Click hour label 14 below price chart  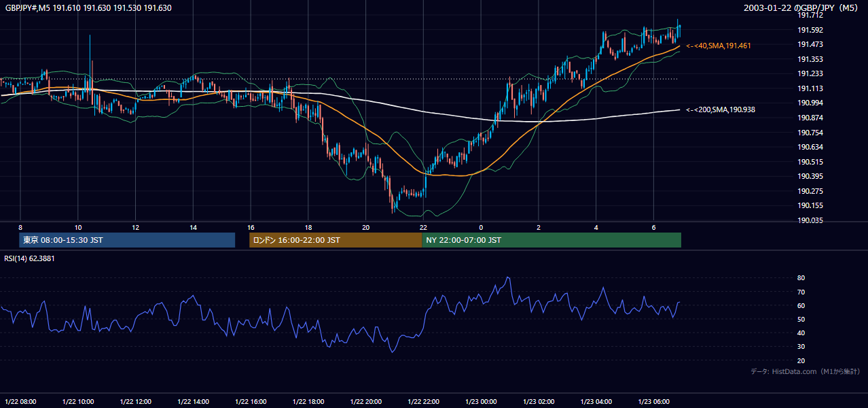(x=194, y=227)
